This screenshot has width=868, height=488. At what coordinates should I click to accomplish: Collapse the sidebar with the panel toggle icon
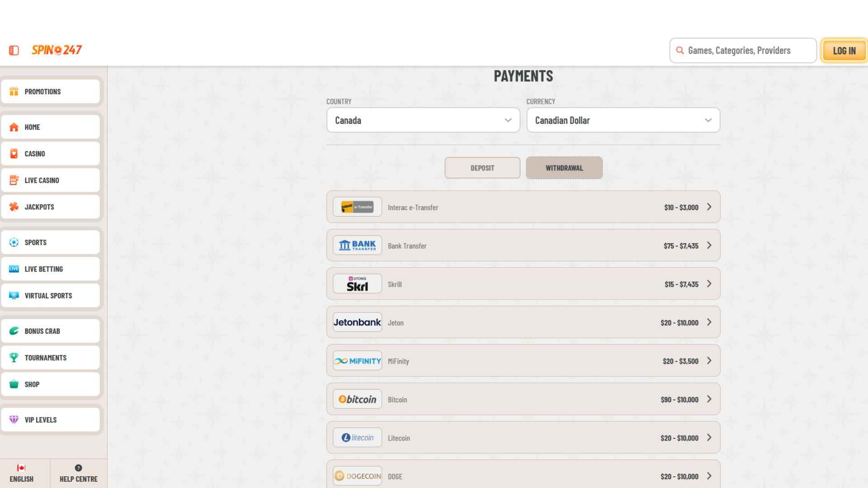pyautogui.click(x=14, y=51)
